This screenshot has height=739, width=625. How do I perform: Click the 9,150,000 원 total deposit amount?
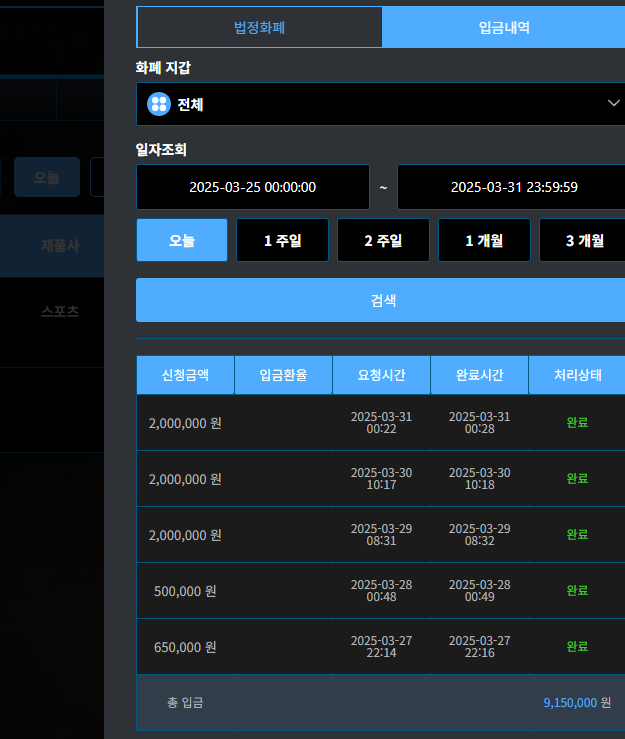tap(576, 703)
